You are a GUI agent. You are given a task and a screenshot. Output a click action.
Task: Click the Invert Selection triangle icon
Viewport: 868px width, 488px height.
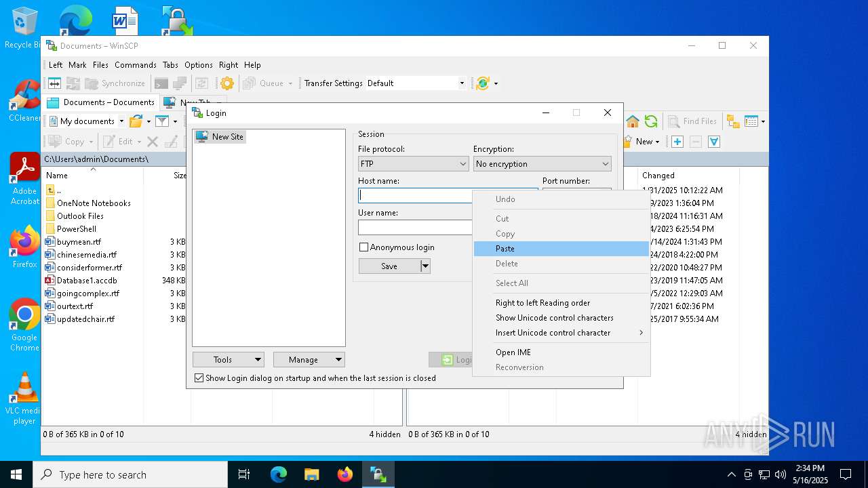714,142
